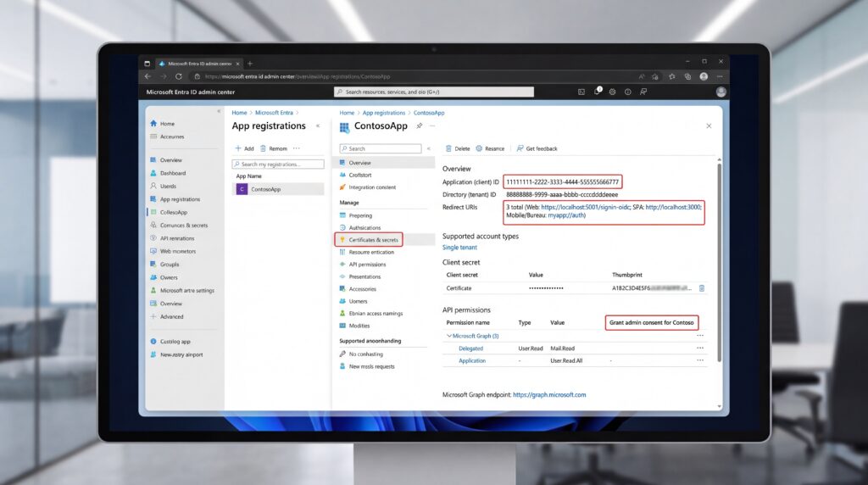Screen dimensions: 868x485
Task: Click Get feedback in toolbar
Action: (537, 148)
